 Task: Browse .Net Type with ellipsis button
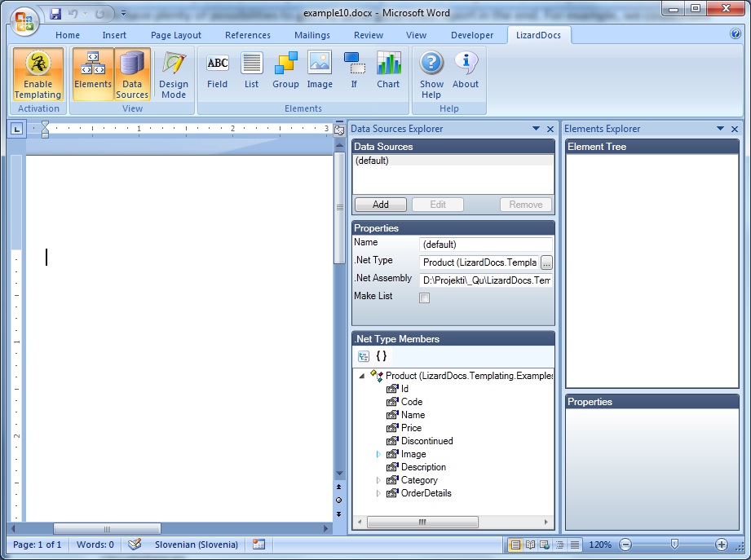click(546, 262)
